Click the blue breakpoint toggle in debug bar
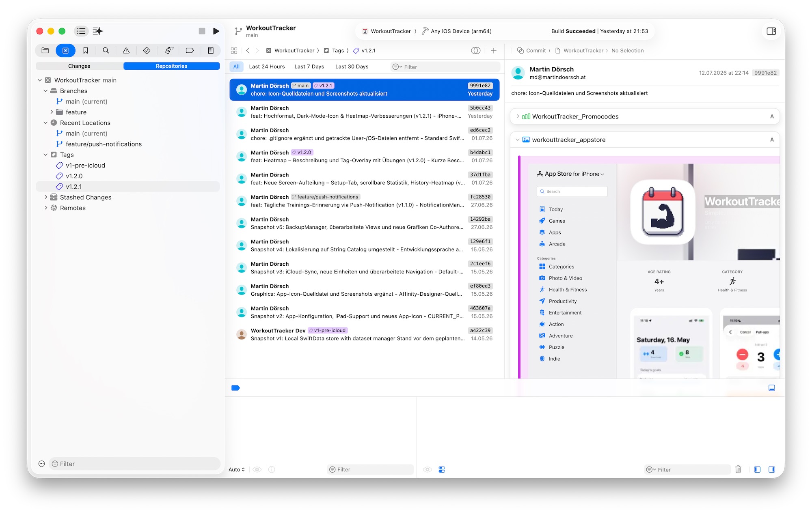812x514 pixels. [235, 388]
